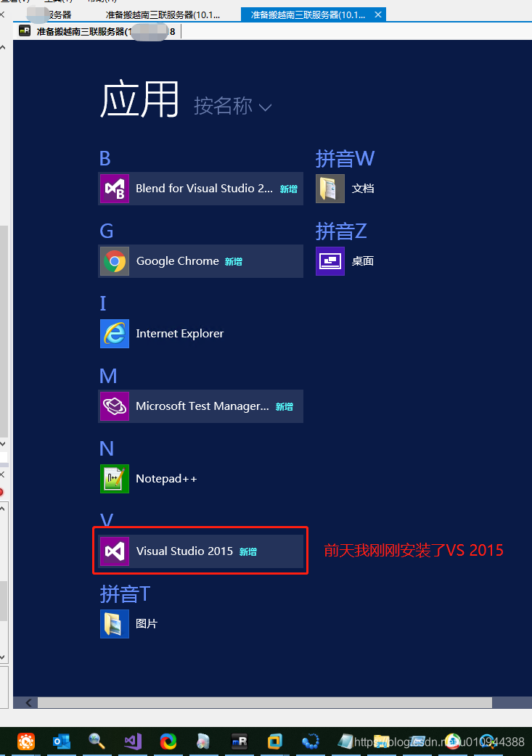Image resolution: width=532 pixels, height=756 pixels.
Task: Open the 桌面 (Desktop) tile icon
Action: point(330,261)
